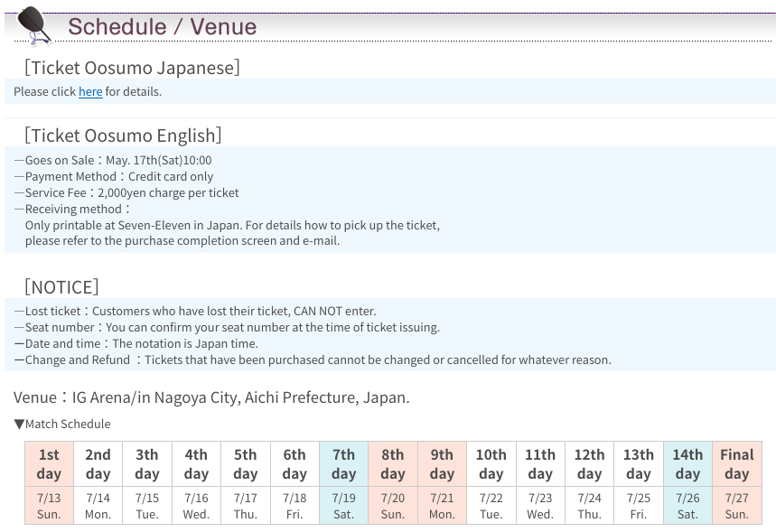This screenshot has height=532, width=776.
Task: Open the 'here' link for ticket details
Action: click(x=90, y=91)
